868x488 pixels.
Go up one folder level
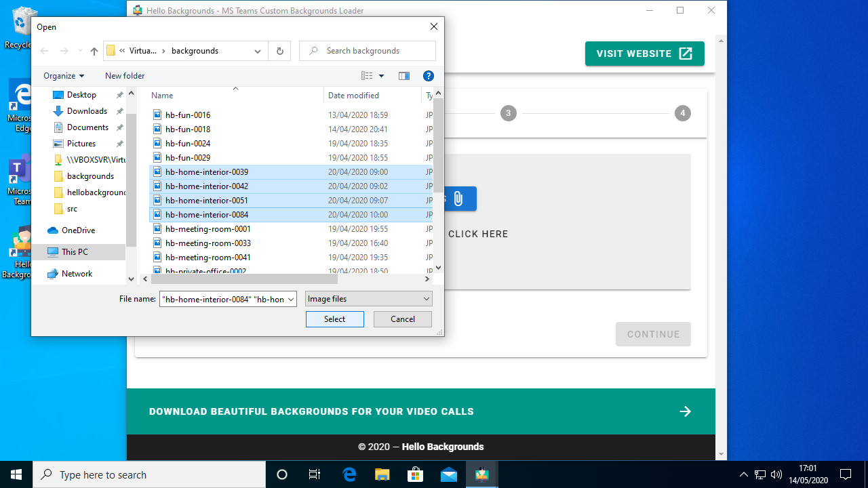94,51
